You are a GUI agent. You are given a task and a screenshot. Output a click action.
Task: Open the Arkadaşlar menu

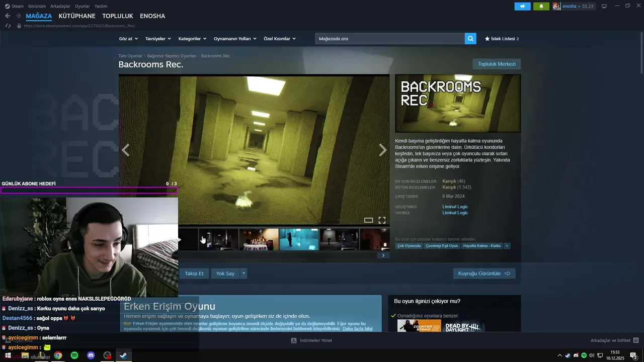pyautogui.click(x=60, y=6)
